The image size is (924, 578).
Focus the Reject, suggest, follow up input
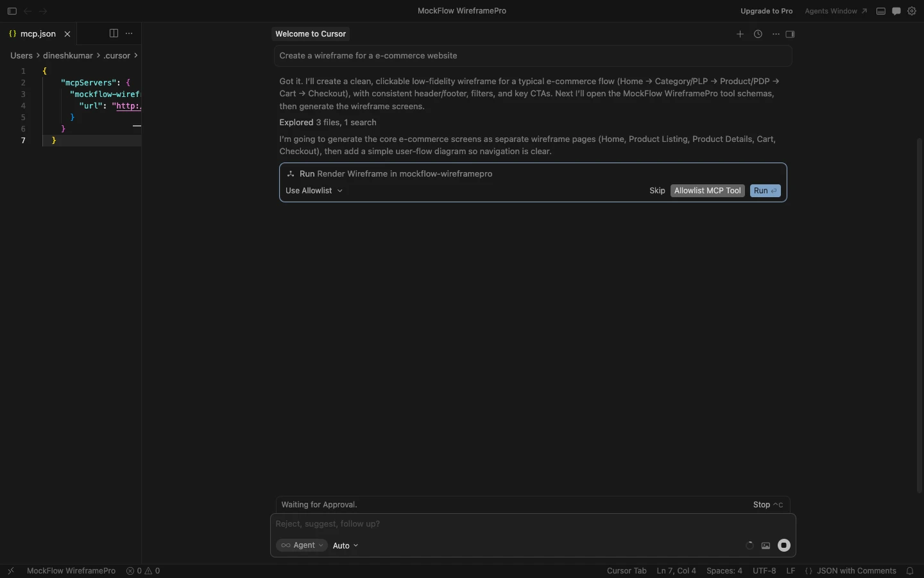click(533, 524)
